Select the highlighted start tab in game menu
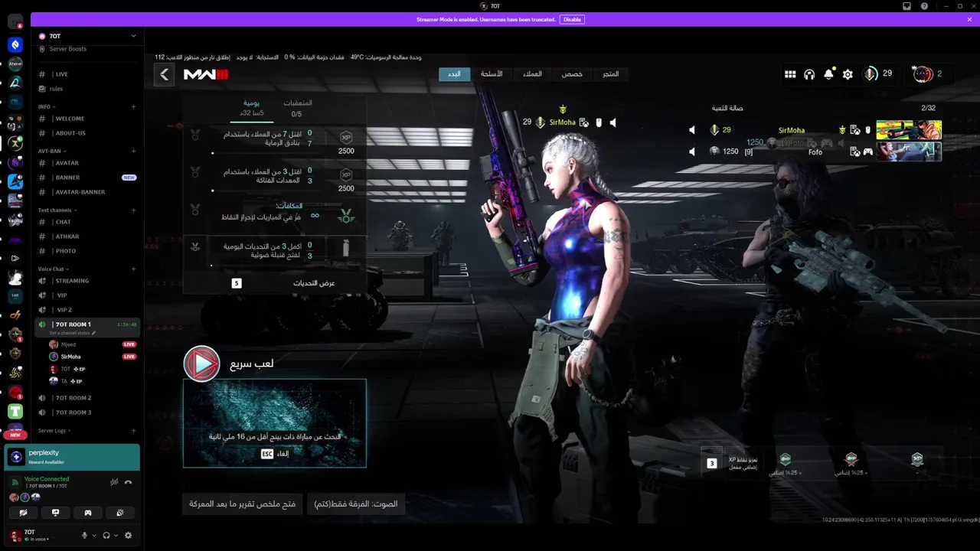980x551 pixels. tap(454, 74)
